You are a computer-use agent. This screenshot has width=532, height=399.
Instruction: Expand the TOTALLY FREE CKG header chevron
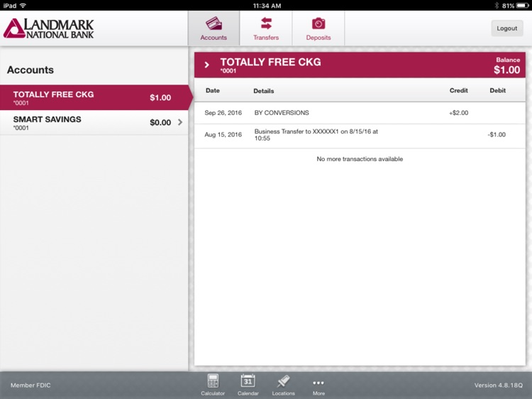pyautogui.click(x=207, y=65)
